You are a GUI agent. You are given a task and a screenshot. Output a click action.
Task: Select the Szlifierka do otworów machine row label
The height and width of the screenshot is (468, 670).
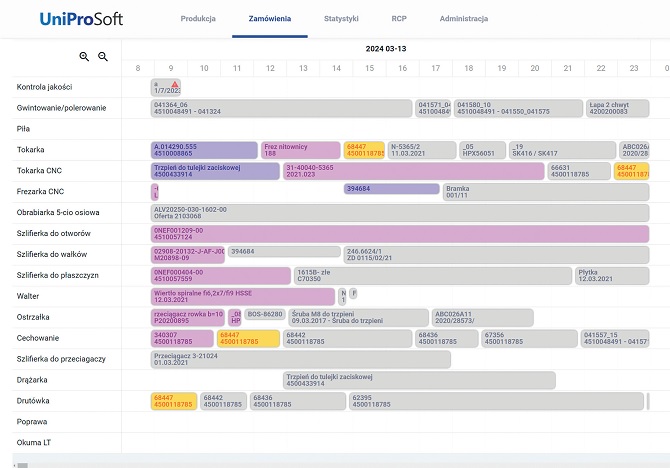tap(54, 233)
